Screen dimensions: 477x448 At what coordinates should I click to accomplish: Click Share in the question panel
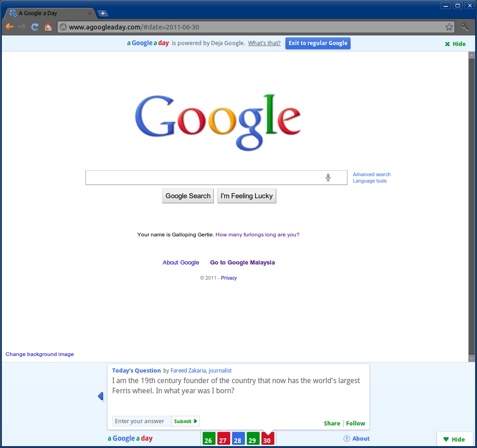click(x=332, y=423)
